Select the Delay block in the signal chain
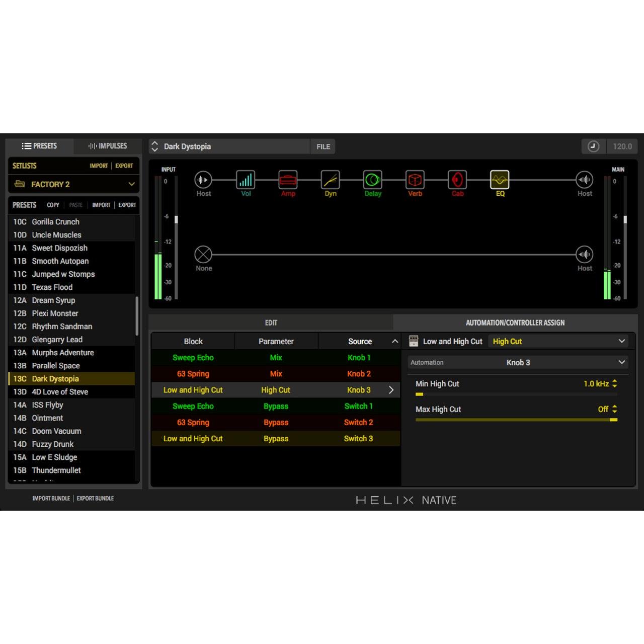 pyautogui.click(x=372, y=180)
